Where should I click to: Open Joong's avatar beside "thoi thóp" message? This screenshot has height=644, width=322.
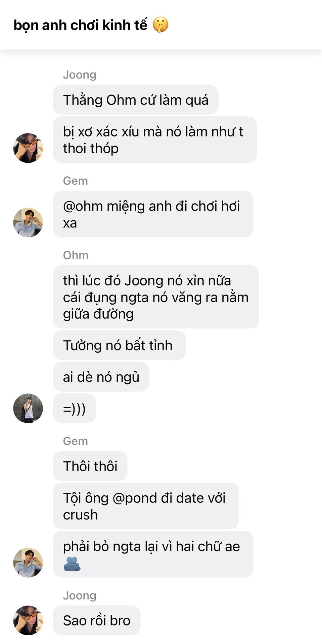click(x=28, y=148)
